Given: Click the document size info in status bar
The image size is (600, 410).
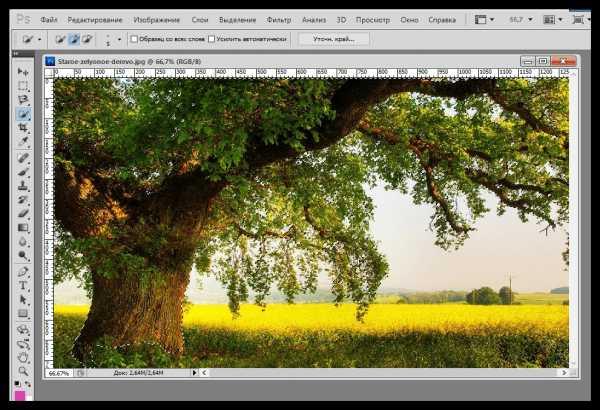Looking at the screenshot, I should click(139, 372).
